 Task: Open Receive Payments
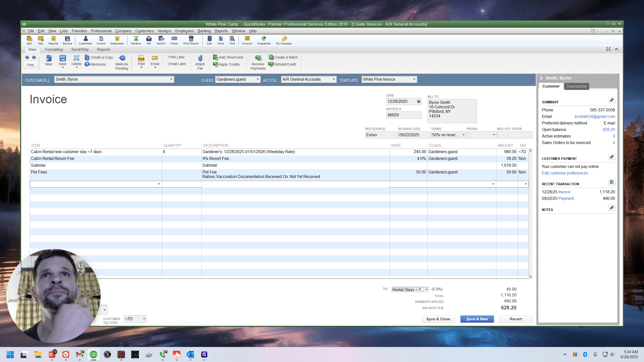click(x=258, y=63)
